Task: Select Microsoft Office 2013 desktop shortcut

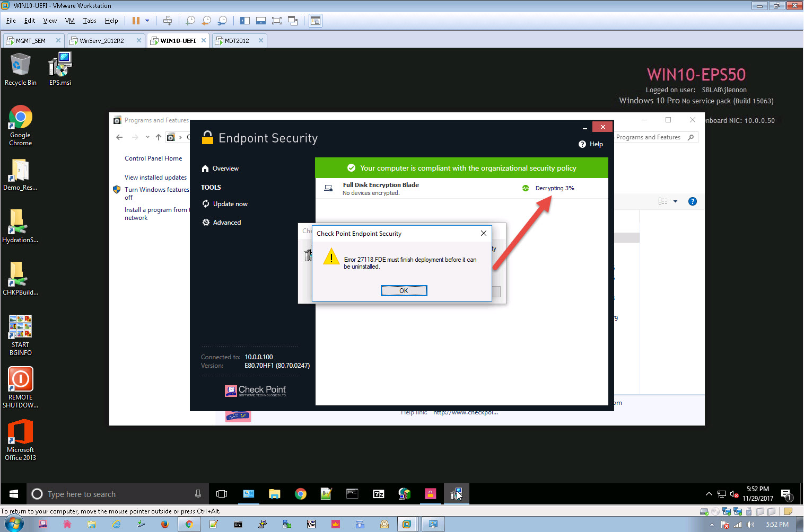Action: [21, 440]
